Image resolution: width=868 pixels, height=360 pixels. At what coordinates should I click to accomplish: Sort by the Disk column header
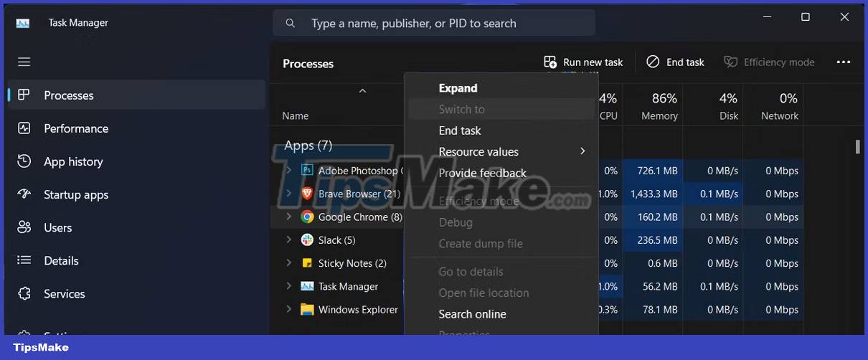(x=712, y=105)
